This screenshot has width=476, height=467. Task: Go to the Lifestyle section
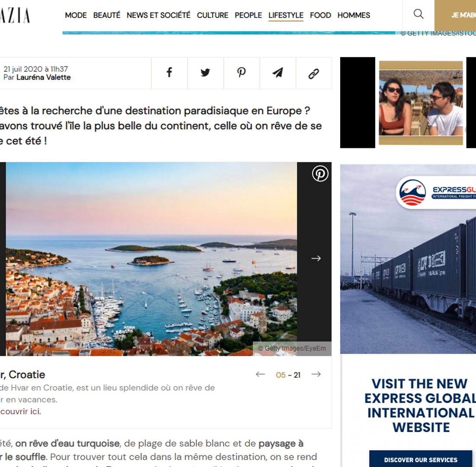point(286,15)
